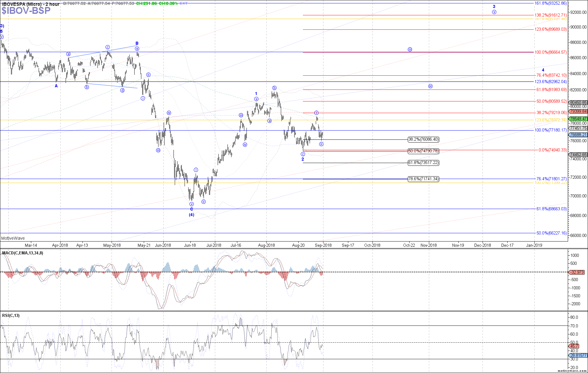
Task: Select the RSI(C,13) study label
Action: 11,315
